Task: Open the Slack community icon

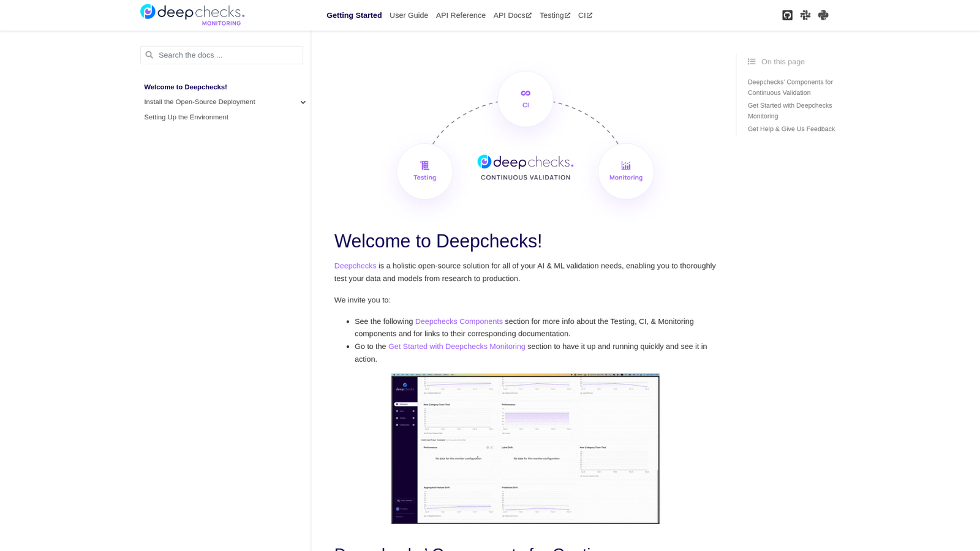Action: pos(805,15)
